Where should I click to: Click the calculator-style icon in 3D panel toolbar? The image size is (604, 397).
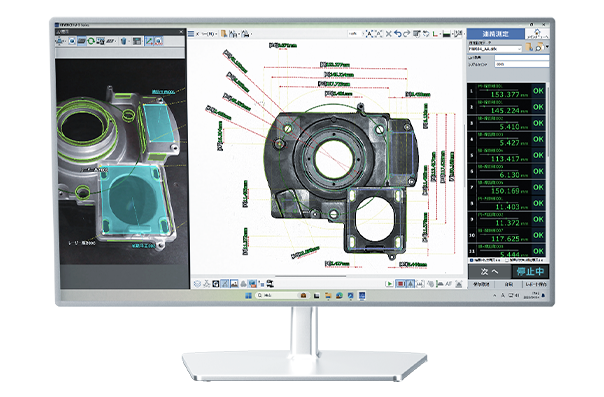(137, 41)
